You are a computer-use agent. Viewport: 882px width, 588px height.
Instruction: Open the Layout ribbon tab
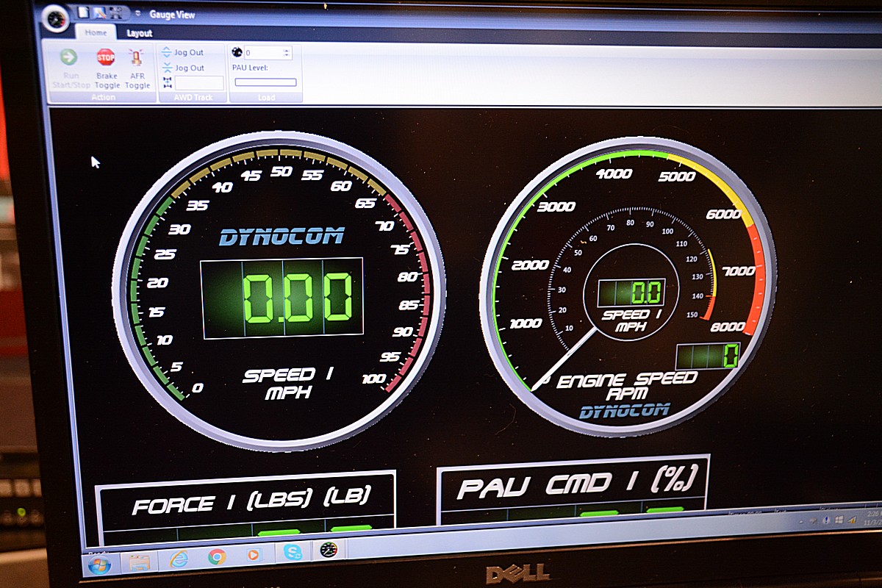click(x=139, y=33)
